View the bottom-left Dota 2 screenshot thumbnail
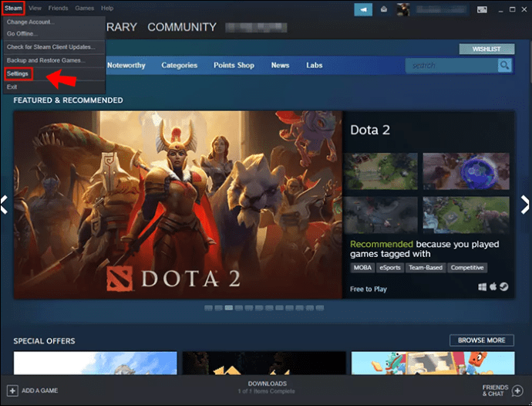Image resolution: width=532 pixels, height=406 pixels. pyautogui.click(x=381, y=215)
